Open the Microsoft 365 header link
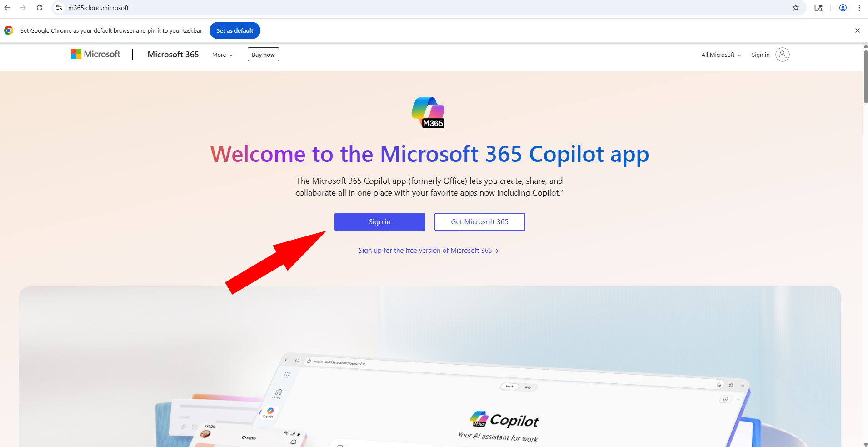Screen dimensions: 868x447 pyautogui.click(x=173, y=55)
